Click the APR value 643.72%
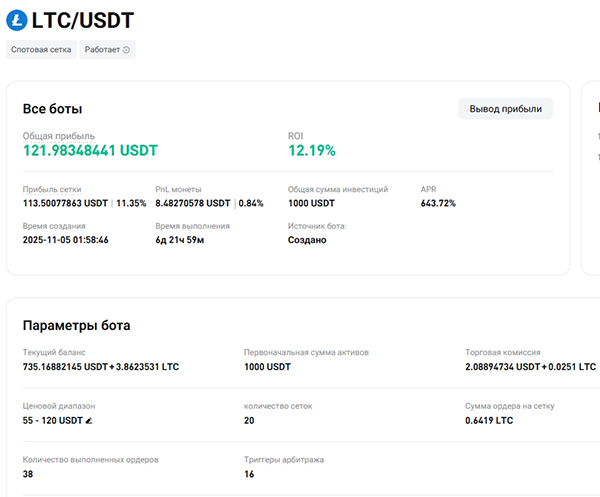The image size is (600, 497). point(438,203)
